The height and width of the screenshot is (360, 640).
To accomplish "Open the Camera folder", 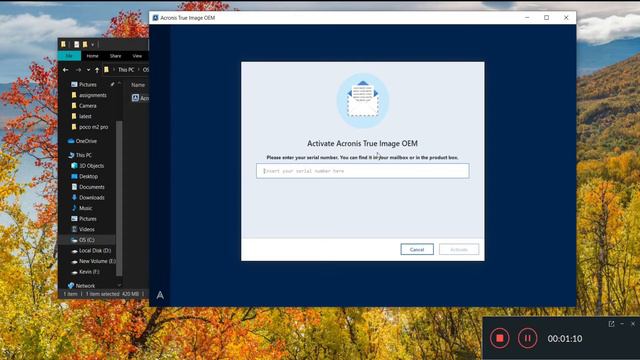I will [87, 106].
